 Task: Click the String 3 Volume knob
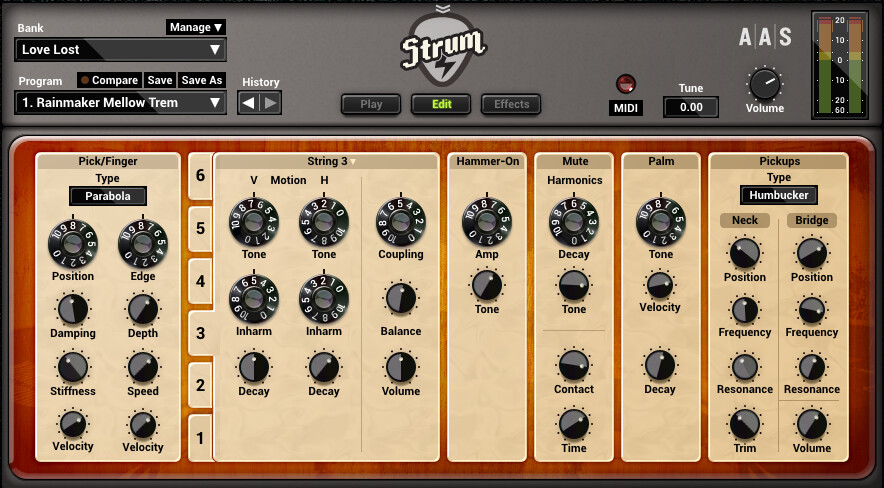click(x=401, y=367)
